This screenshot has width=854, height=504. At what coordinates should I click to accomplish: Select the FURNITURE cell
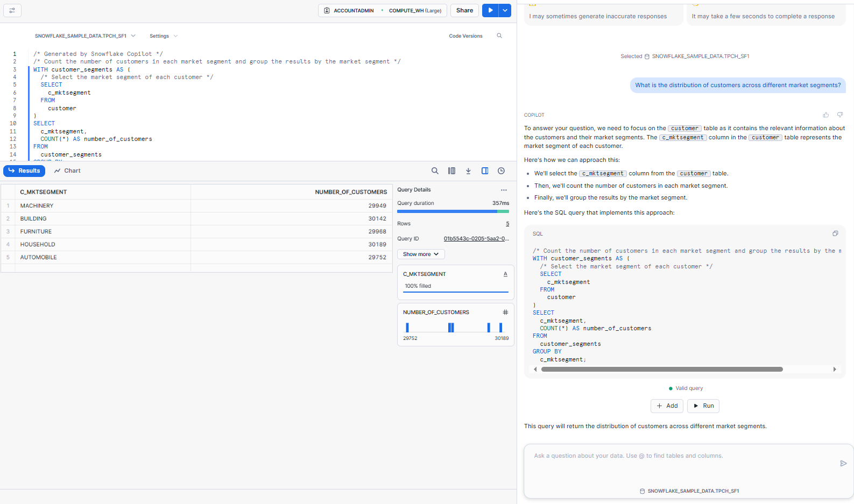(x=103, y=231)
